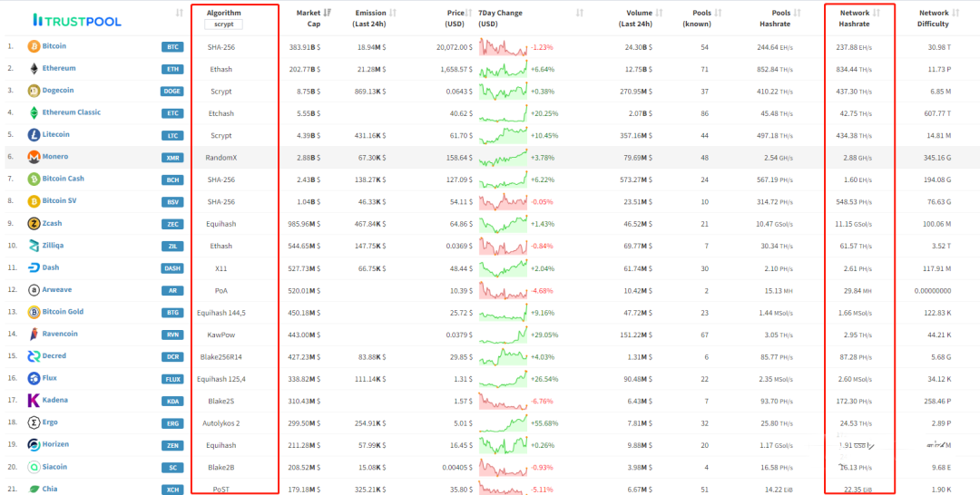Click the Litecoin coin icon
This screenshot has height=495, width=980.
pyautogui.click(x=34, y=135)
